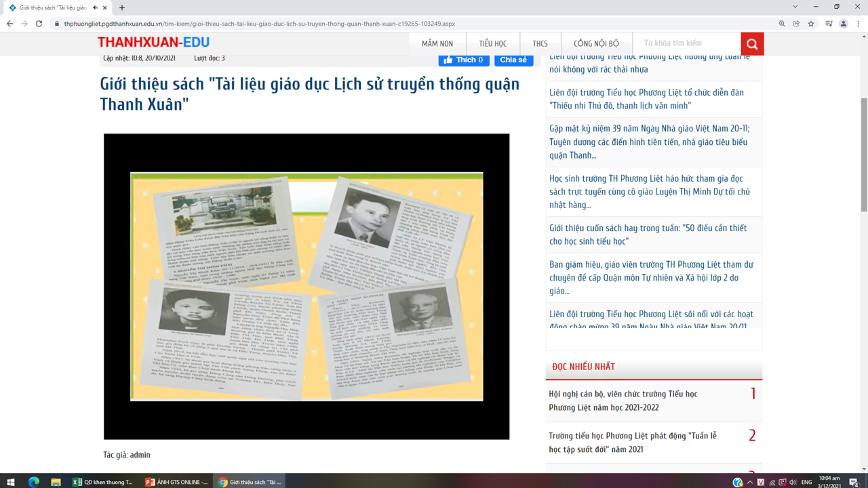Expand the tab search chevron
Screen dimensions: 868x488
[795, 7]
